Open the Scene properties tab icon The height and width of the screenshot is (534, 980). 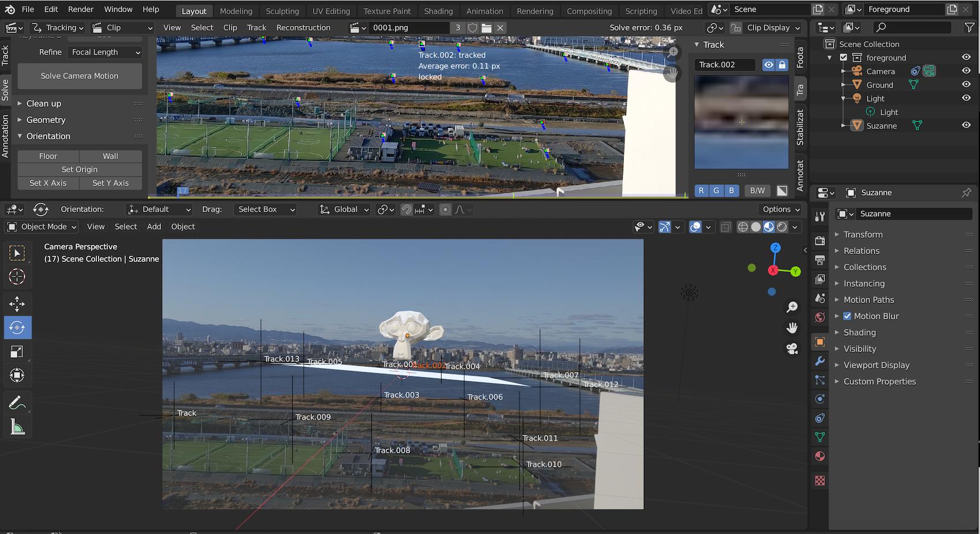pos(820,298)
